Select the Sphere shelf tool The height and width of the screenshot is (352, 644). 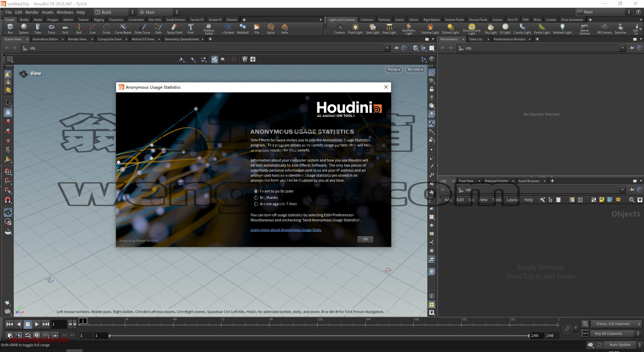[24, 29]
